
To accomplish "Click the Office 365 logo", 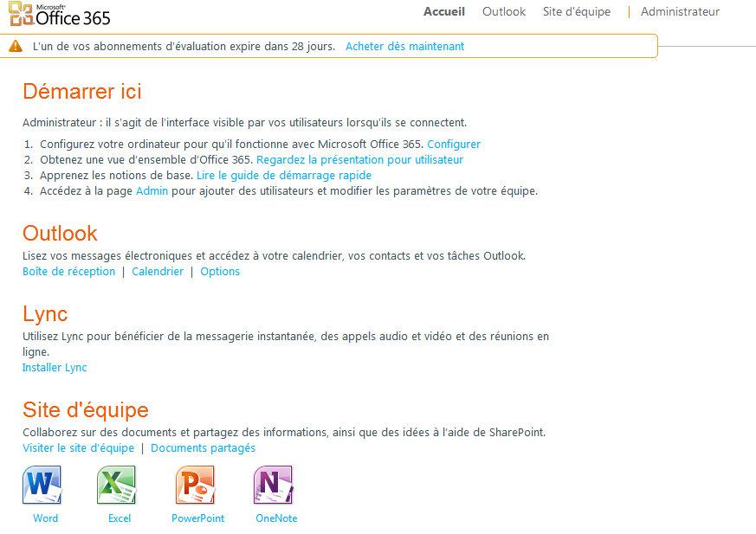I will (x=59, y=14).
